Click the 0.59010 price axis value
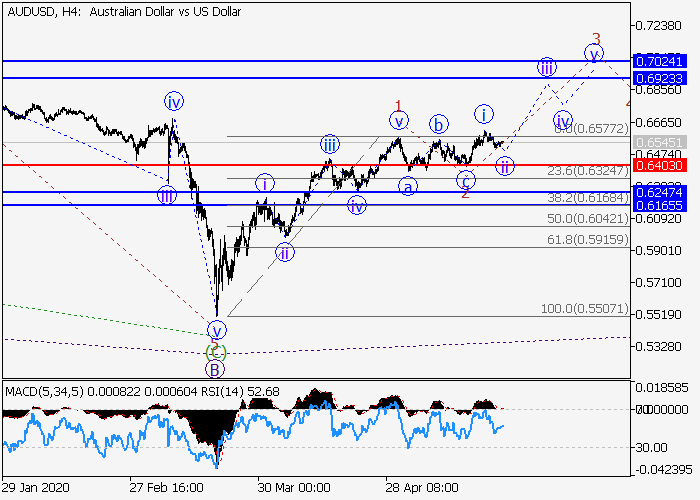Viewport: 700px width, 500px height. 658,250
